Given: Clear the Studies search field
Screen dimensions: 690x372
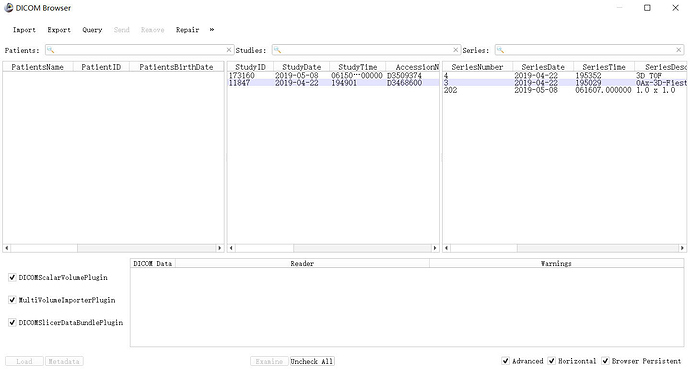Looking at the screenshot, I should pyautogui.click(x=455, y=50).
